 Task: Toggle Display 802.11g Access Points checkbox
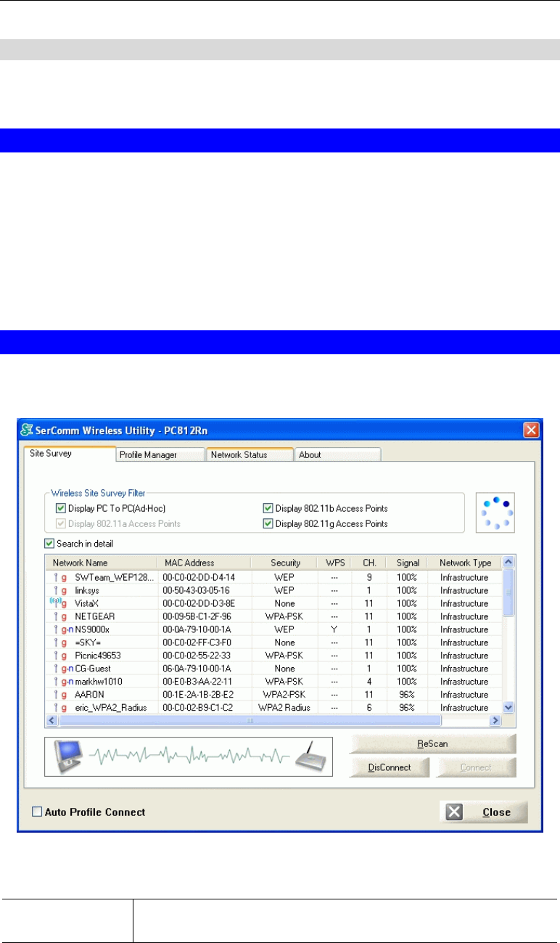point(268,523)
